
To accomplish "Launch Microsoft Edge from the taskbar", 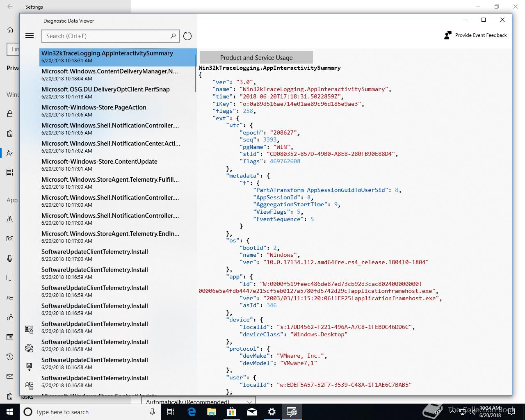I will 192,412.
